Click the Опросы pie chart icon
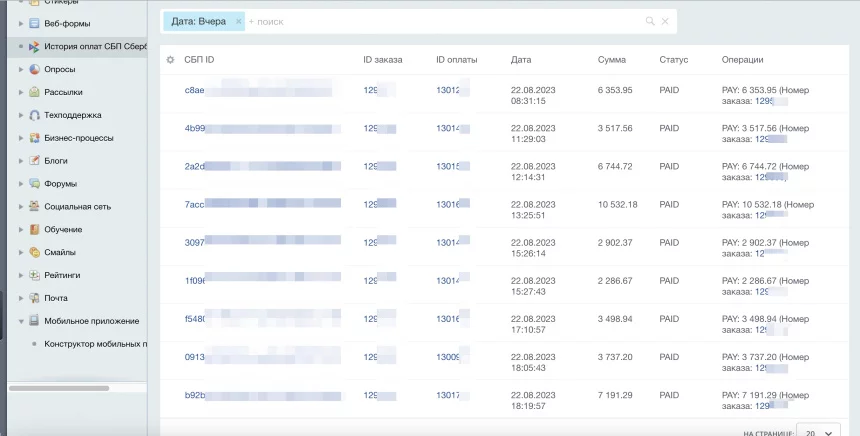The image size is (860, 436). point(35,70)
